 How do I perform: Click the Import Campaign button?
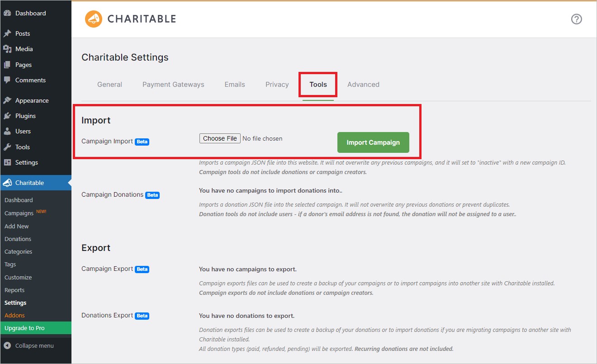[x=373, y=142]
